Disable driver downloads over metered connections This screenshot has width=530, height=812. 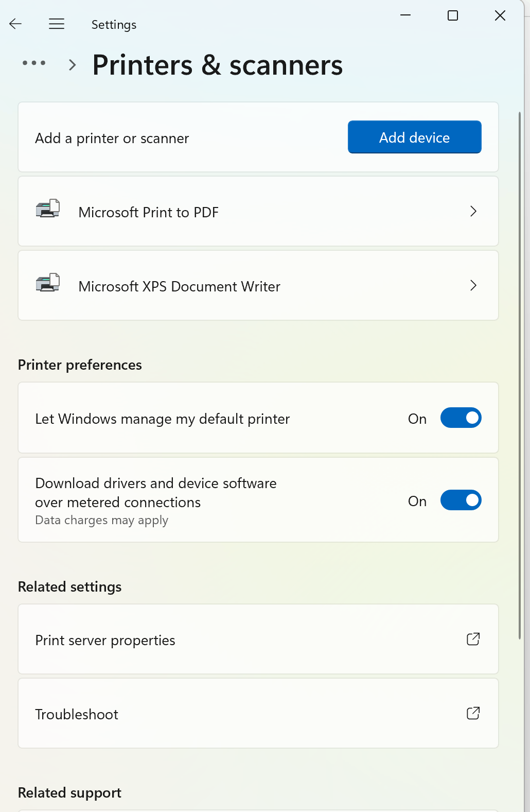coord(461,500)
